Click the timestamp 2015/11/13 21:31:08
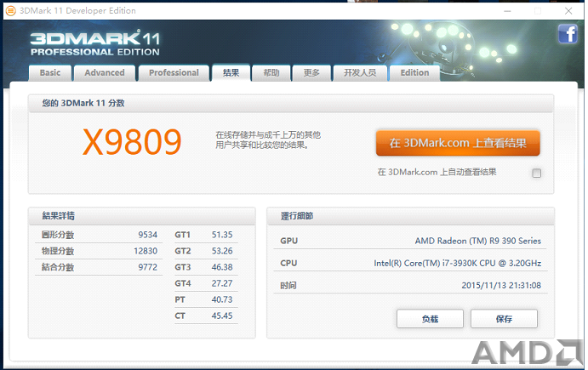This screenshot has height=370, width=588. point(501,285)
